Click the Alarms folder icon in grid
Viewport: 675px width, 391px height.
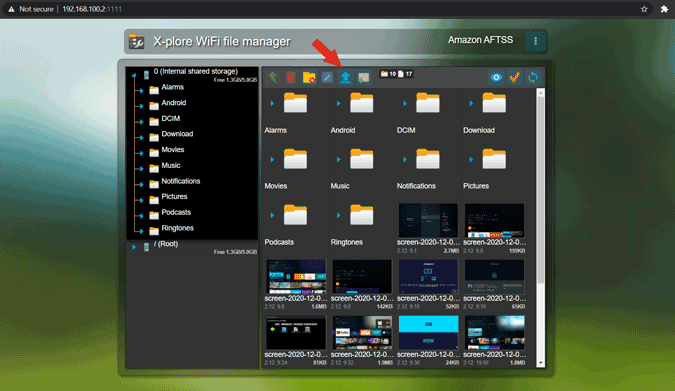point(295,103)
